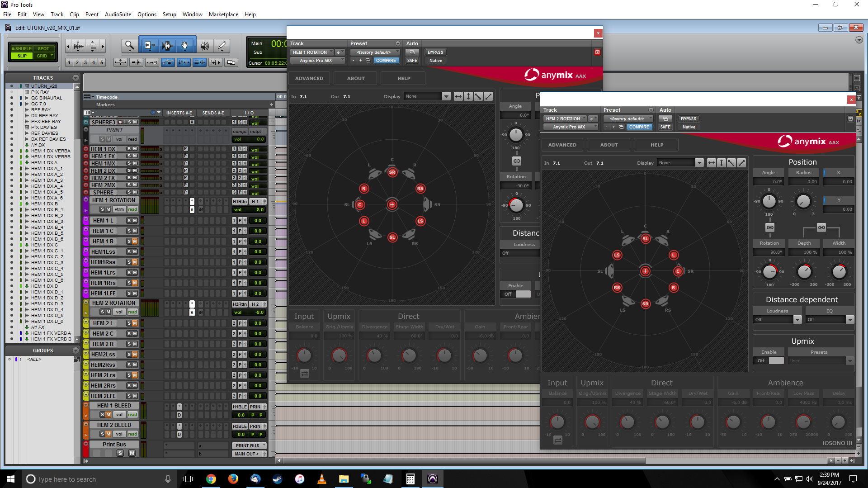Open Upmix Presets User dropdown
This screenshot has height=488, width=868.
pyautogui.click(x=821, y=361)
